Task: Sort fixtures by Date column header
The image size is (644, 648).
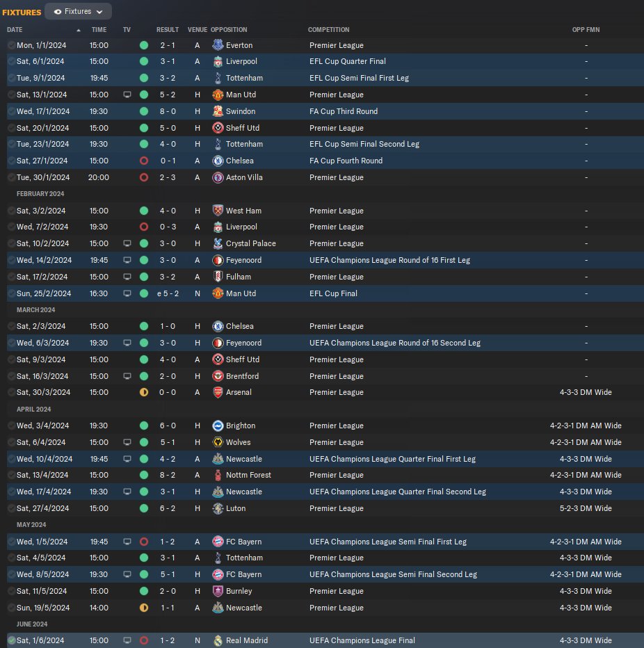Action: (15, 30)
